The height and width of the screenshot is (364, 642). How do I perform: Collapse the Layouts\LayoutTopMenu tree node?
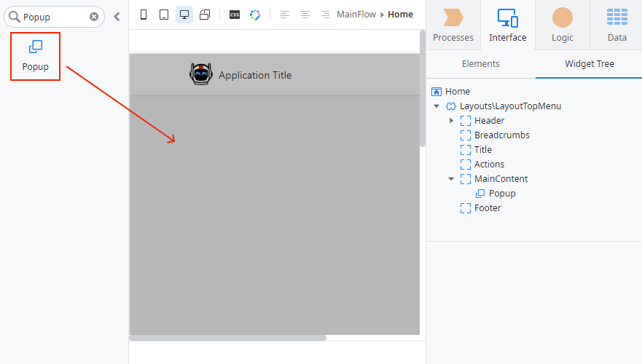coord(437,106)
